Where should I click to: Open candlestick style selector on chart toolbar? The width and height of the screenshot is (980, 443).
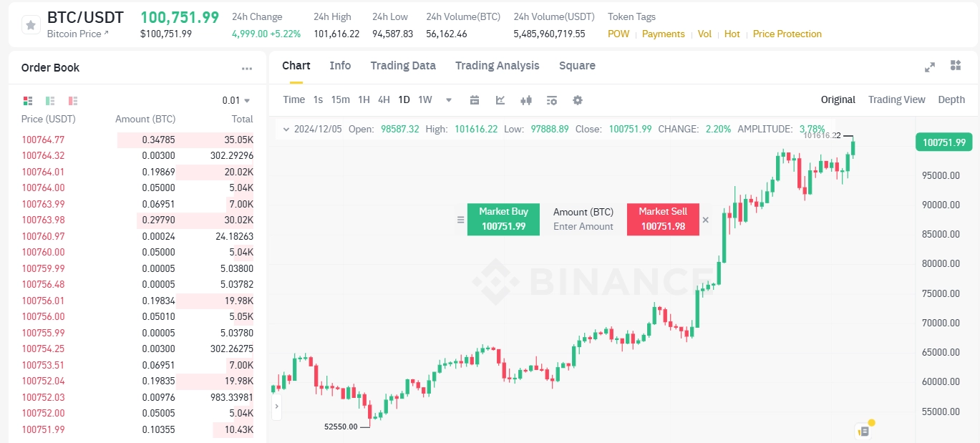coord(526,100)
